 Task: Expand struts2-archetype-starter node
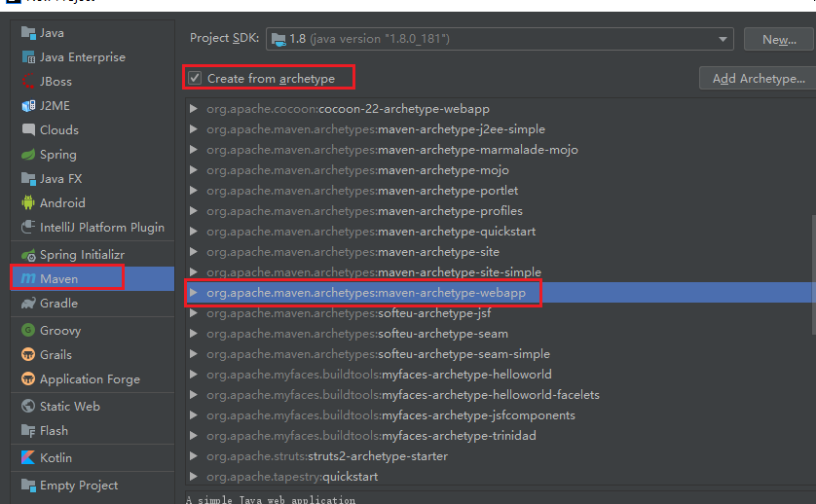[193, 456]
